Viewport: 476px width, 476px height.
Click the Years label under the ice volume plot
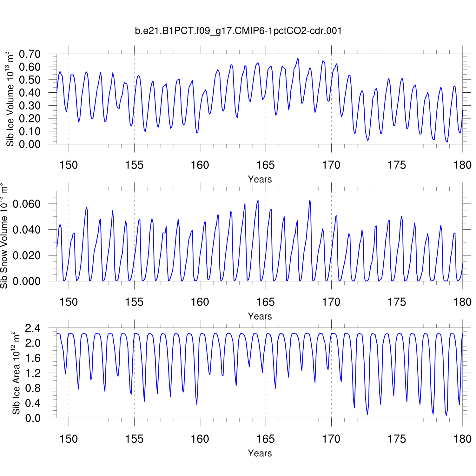pyautogui.click(x=260, y=179)
